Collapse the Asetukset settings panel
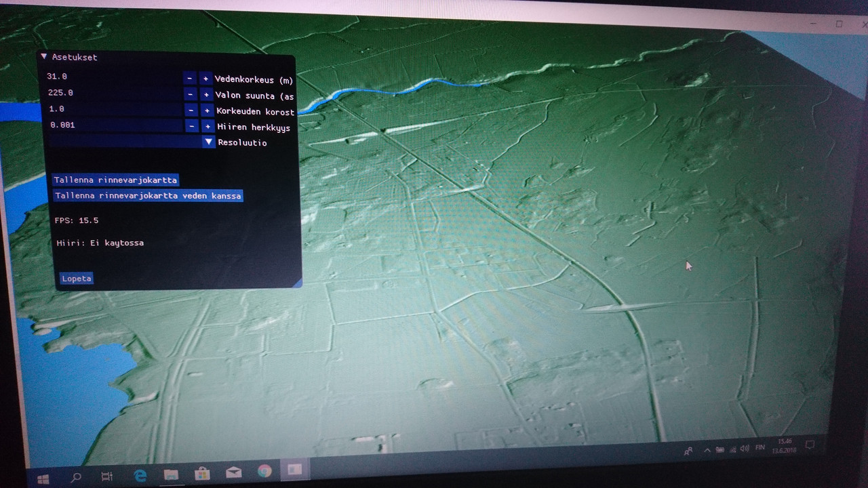The height and width of the screenshot is (488, 868). coord(44,57)
